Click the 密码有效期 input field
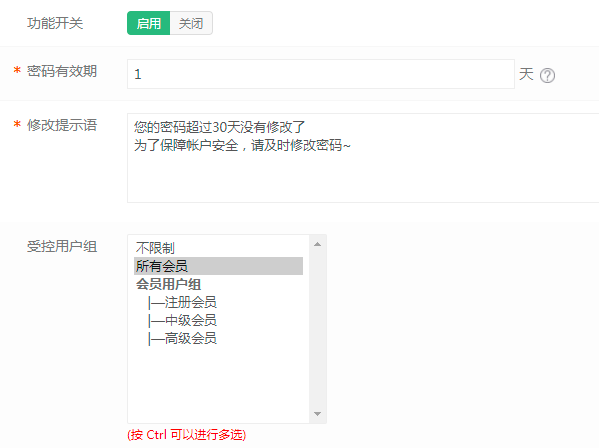This screenshot has height=448, width=599. coord(321,74)
